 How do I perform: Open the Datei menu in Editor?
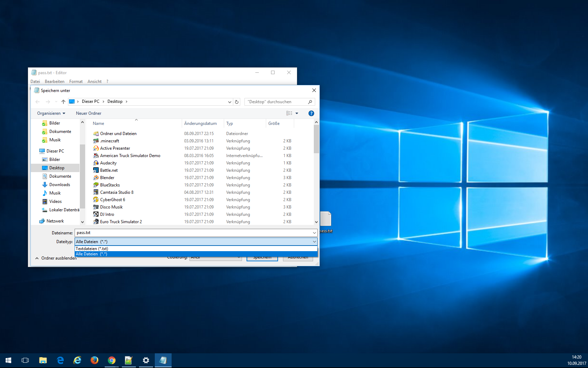tap(35, 82)
